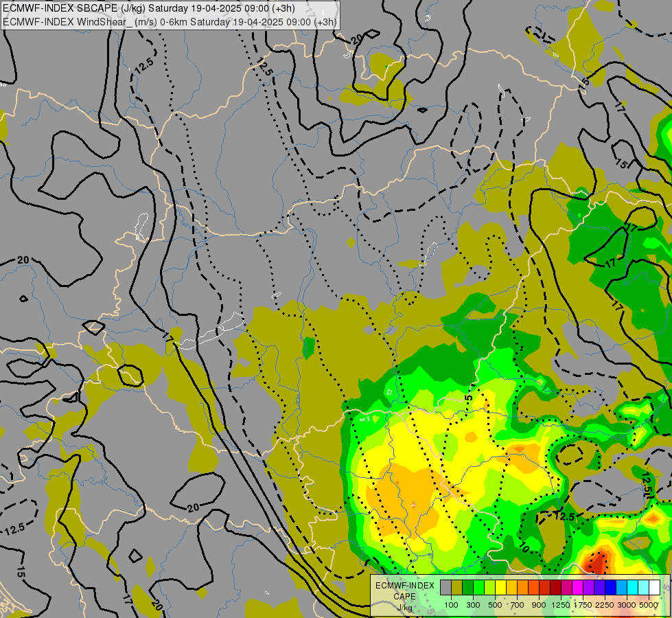Screen dimensions: 672x618
Task: Pick the pale cyan swatch before the 5000 tick
Action: tap(643, 588)
